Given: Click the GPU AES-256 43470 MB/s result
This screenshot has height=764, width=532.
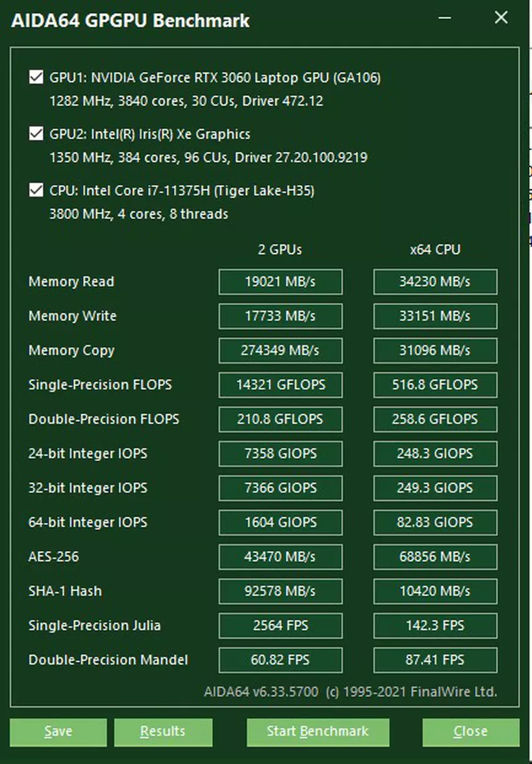Looking at the screenshot, I should click(280, 557).
